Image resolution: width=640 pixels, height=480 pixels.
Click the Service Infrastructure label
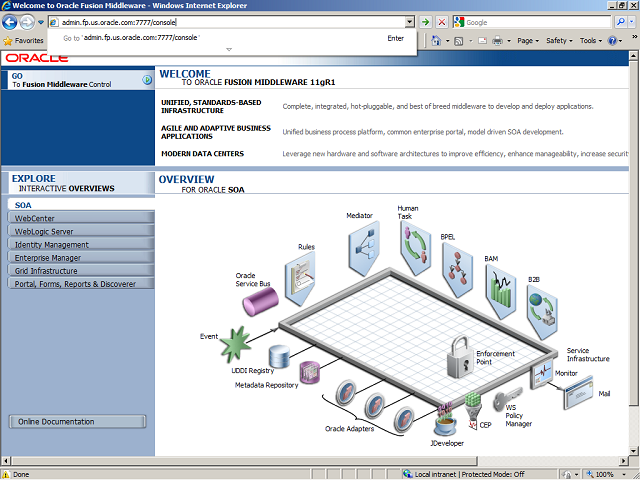[588, 355]
